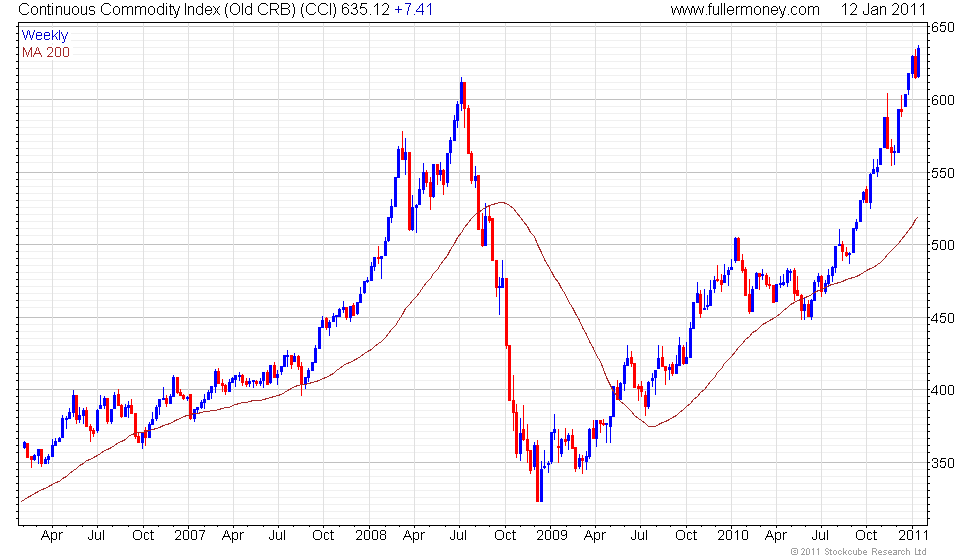Select the 2011 year label on time axis
This screenshot has height=560, width=980.
click(x=913, y=536)
